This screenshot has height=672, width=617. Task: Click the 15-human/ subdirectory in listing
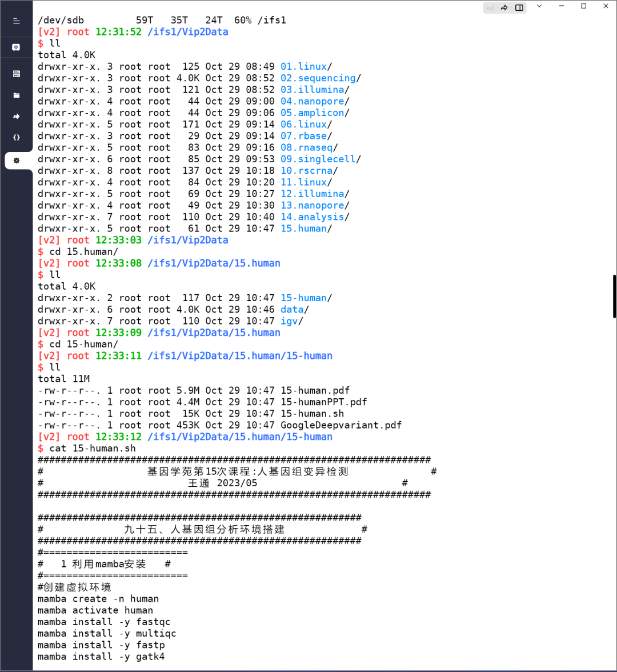click(306, 298)
